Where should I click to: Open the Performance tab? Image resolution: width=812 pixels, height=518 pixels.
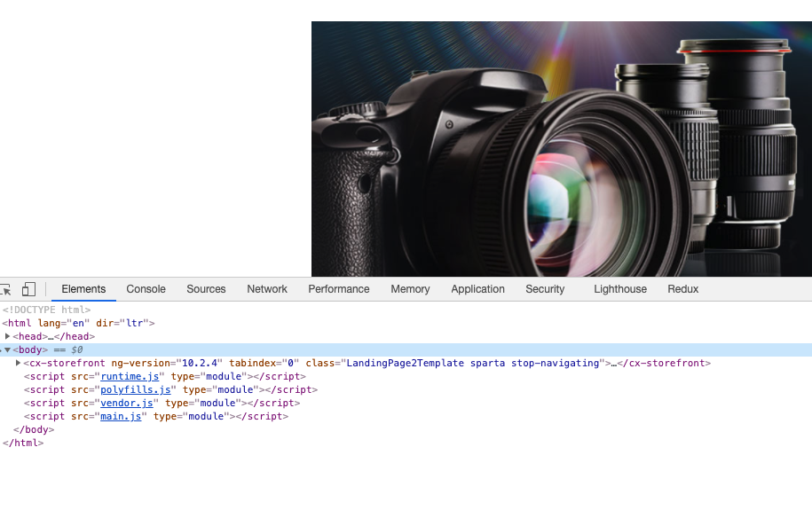pos(339,289)
